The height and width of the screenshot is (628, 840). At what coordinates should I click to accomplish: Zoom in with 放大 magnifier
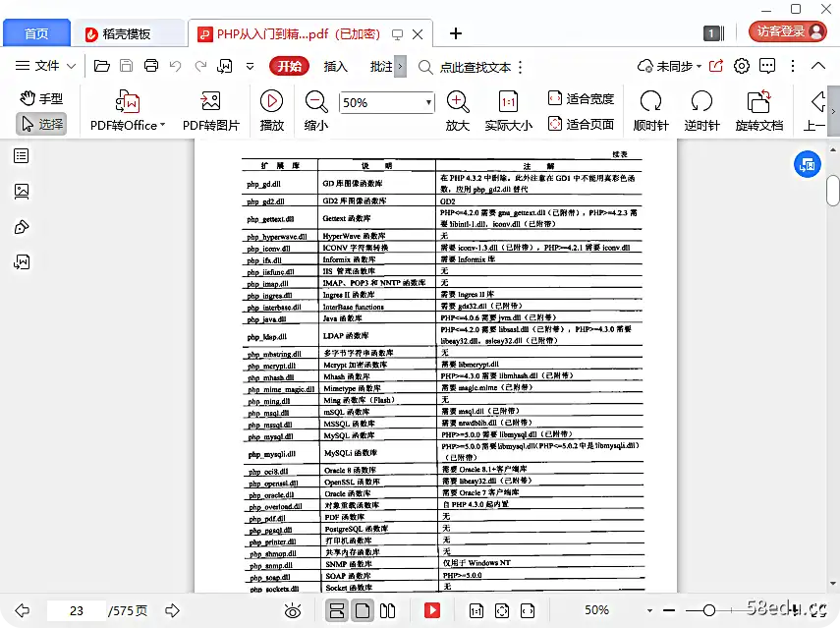point(458,111)
